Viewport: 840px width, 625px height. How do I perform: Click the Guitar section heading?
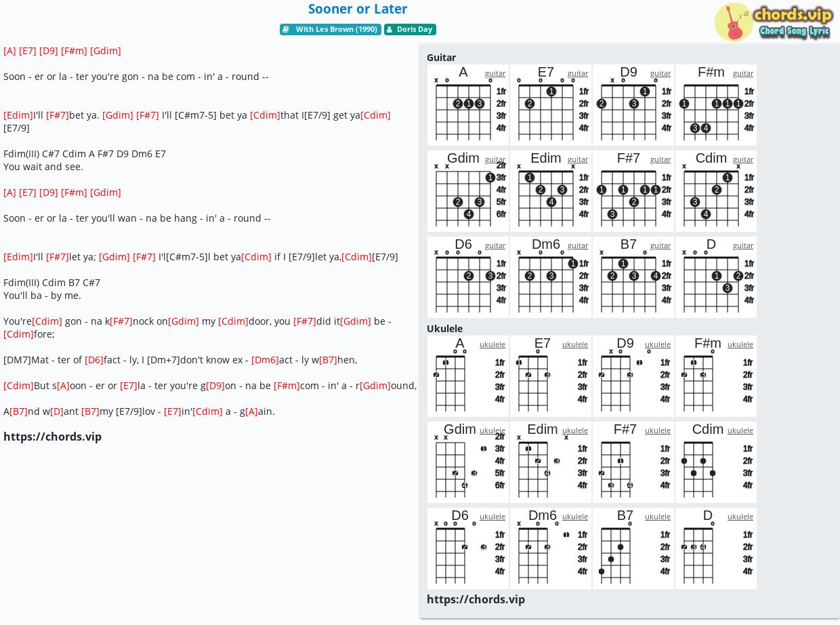click(x=441, y=58)
